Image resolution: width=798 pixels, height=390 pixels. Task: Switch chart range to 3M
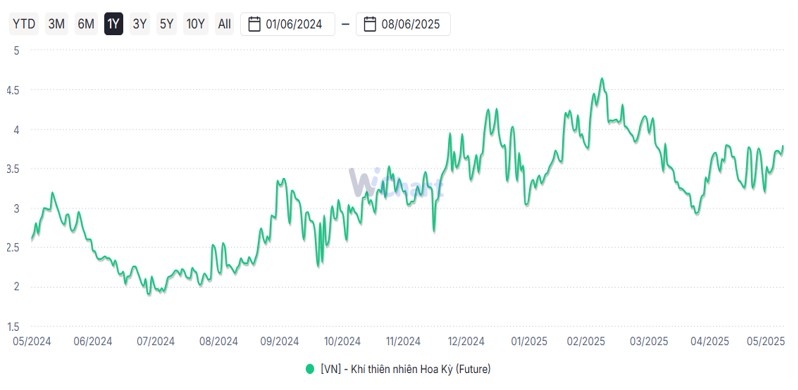coord(56,24)
